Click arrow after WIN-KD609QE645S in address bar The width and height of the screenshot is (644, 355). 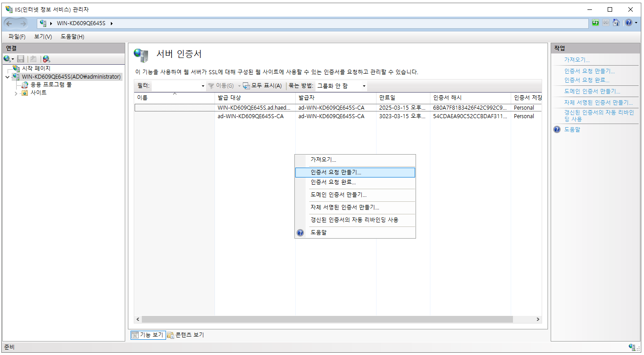(x=111, y=23)
